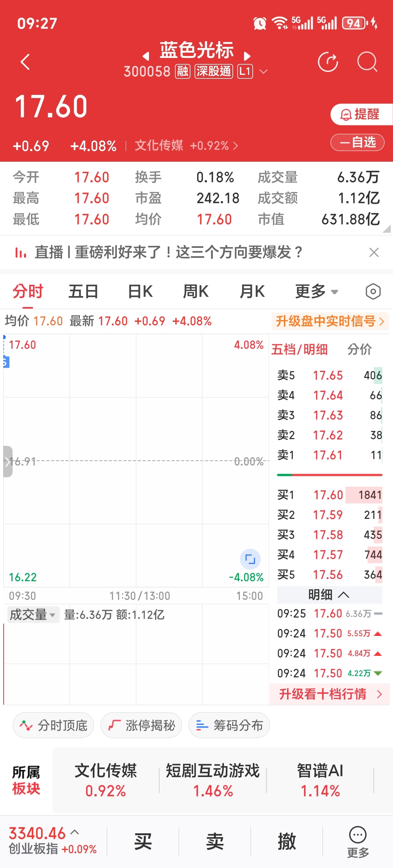Expand index bar chevron near 3340.46
The image size is (393, 868).
(75, 832)
